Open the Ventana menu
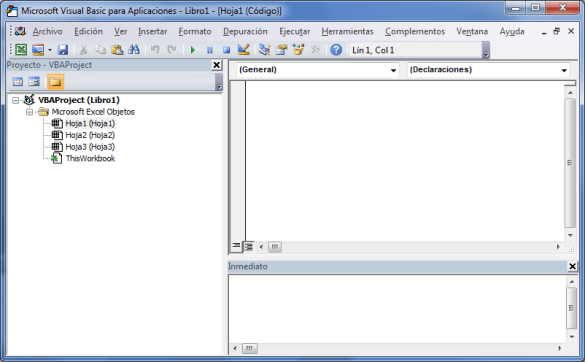The width and height of the screenshot is (585, 362). pos(472,31)
